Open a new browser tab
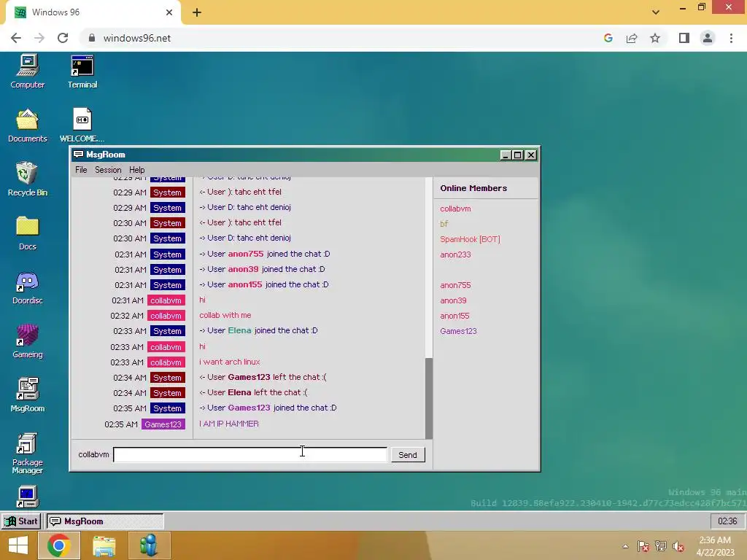The image size is (747, 560). 197,12
